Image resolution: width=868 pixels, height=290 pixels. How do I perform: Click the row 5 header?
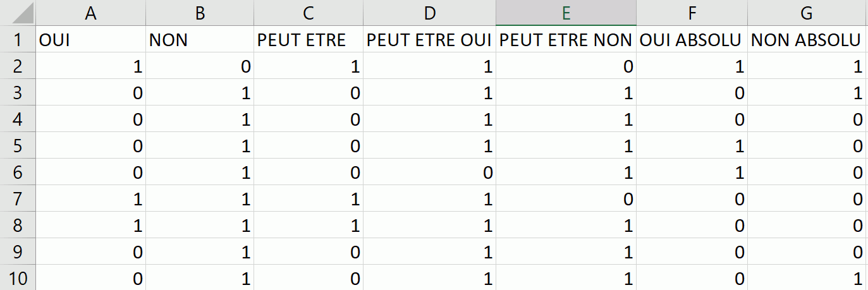point(18,146)
